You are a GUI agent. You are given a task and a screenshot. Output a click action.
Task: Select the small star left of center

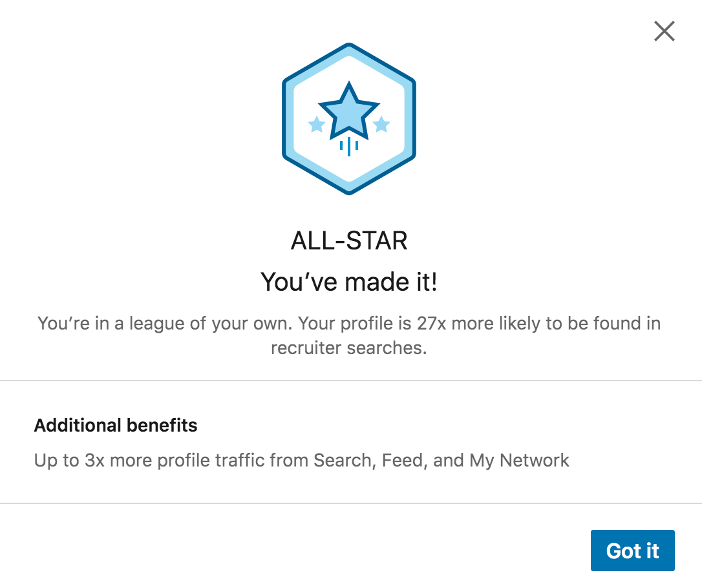coord(317,125)
